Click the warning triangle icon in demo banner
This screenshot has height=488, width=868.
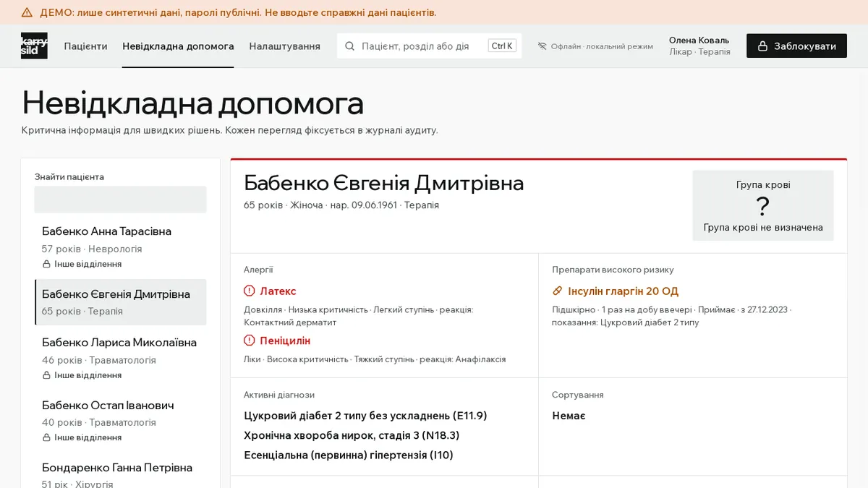click(27, 12)
